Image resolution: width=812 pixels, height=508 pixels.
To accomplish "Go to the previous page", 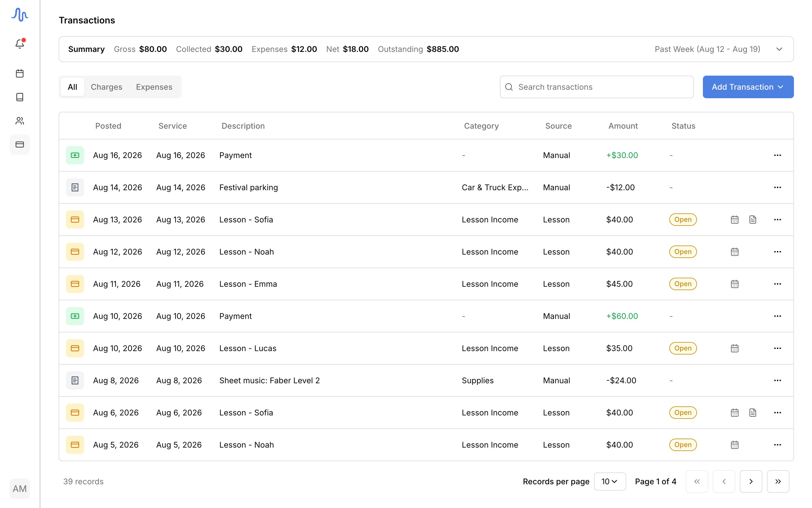I will point(724,481).
